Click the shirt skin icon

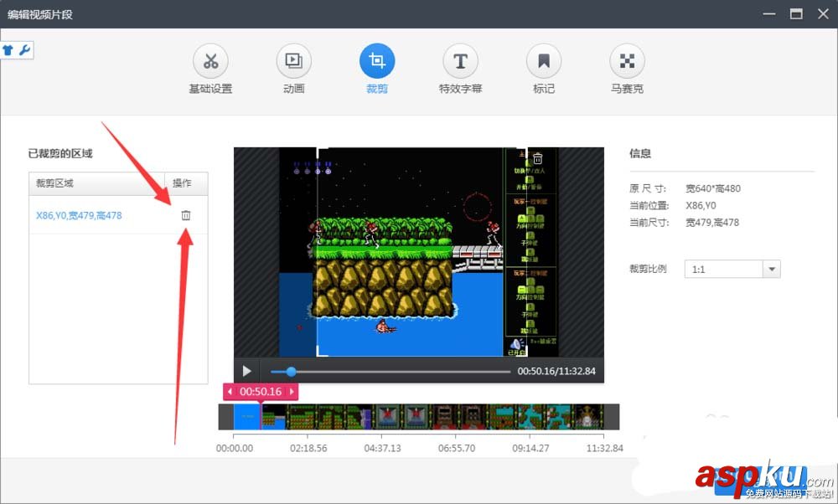[8, 51]
